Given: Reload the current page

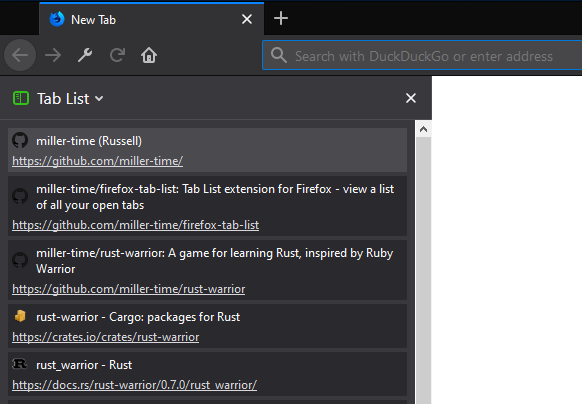Looking at the screenshot, I should tap(117, 55).
